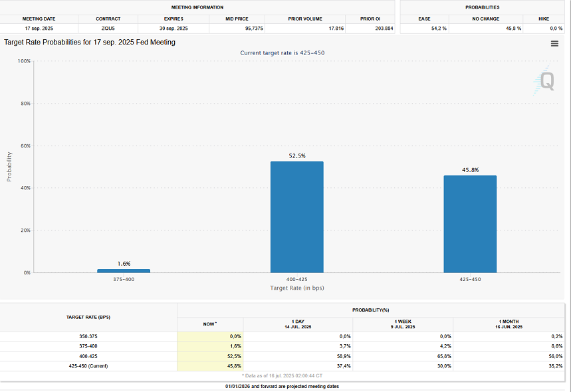Click 1 day value '3,7%'
This screenshot has height=392, width=571.
[x=345, y=347]
